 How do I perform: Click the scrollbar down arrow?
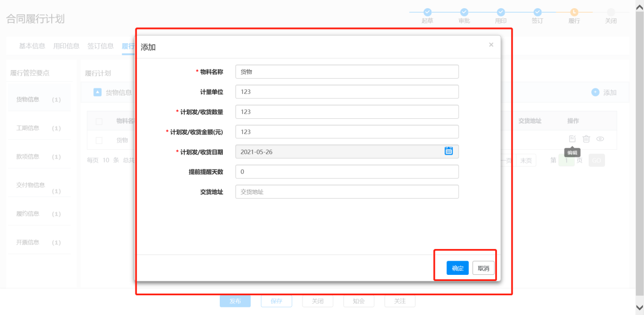pos(639,307)
